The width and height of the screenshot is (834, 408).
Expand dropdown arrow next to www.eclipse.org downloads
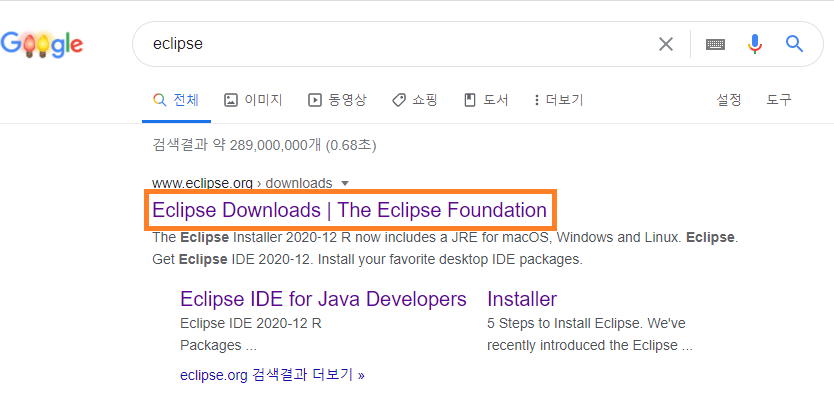click(x=345, y=184)
